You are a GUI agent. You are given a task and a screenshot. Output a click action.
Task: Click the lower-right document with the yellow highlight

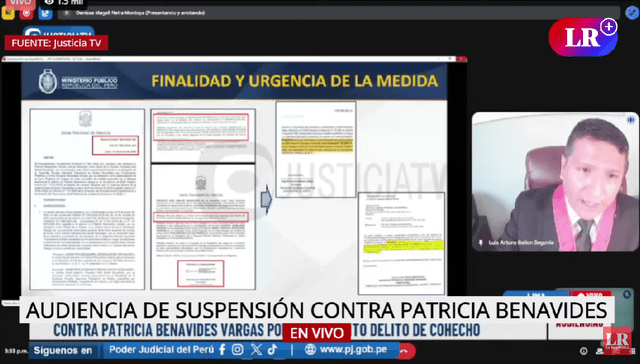(401, 243)
